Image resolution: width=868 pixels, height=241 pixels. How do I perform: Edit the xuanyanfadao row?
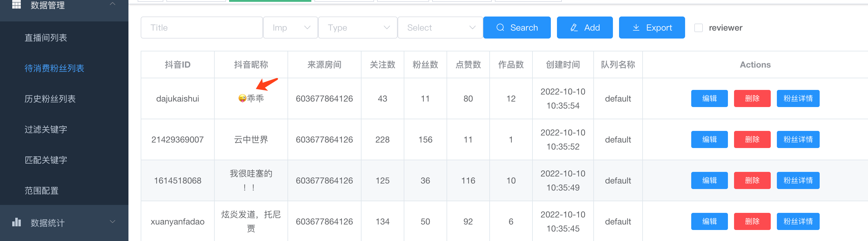(709, 221)
